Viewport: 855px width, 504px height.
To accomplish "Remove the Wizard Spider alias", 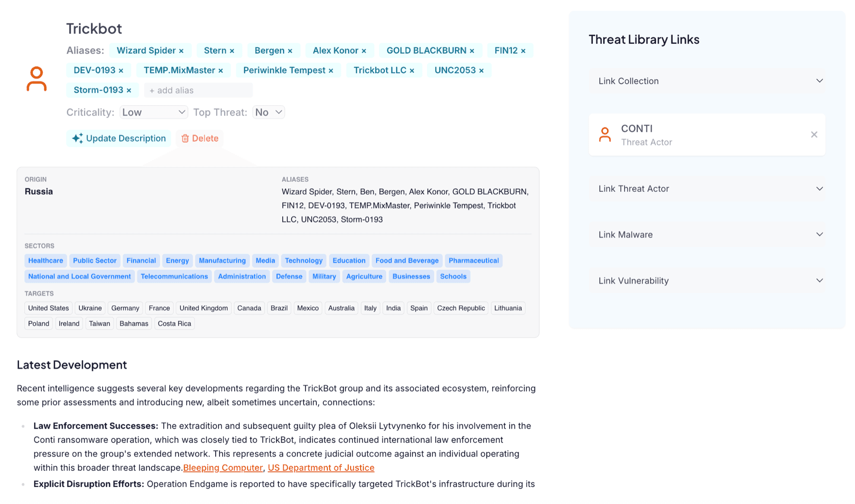I will 181,51.
